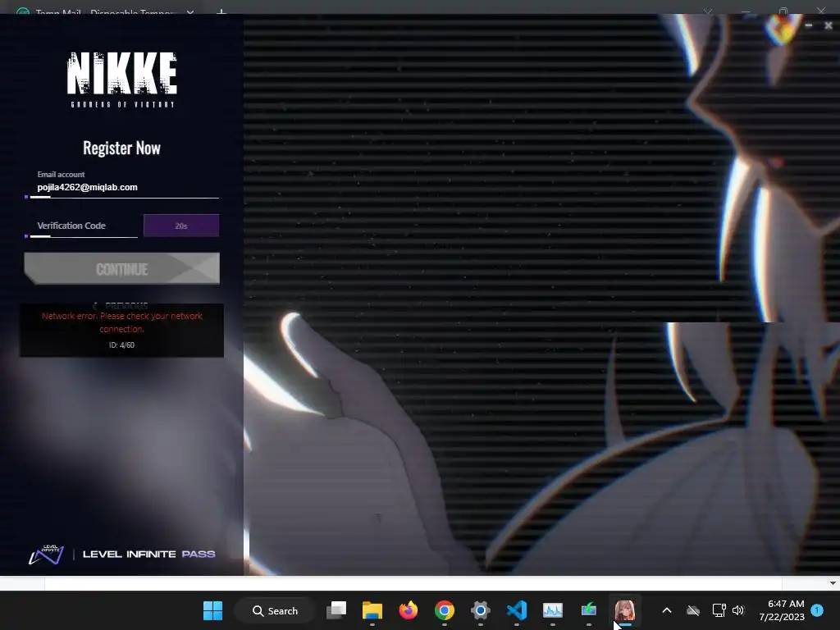
Task: Open network status tray icon
Action: click(719, 610)
